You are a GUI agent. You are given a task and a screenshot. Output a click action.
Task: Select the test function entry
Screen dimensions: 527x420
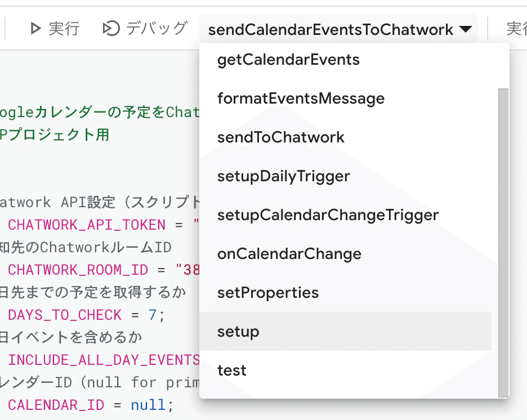[x=233, y=370]
